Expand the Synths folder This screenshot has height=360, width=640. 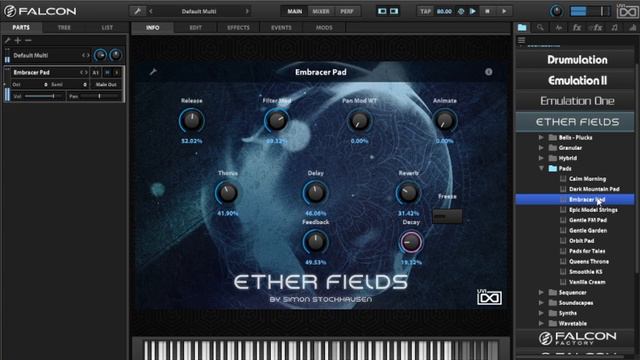click(541, 313)
